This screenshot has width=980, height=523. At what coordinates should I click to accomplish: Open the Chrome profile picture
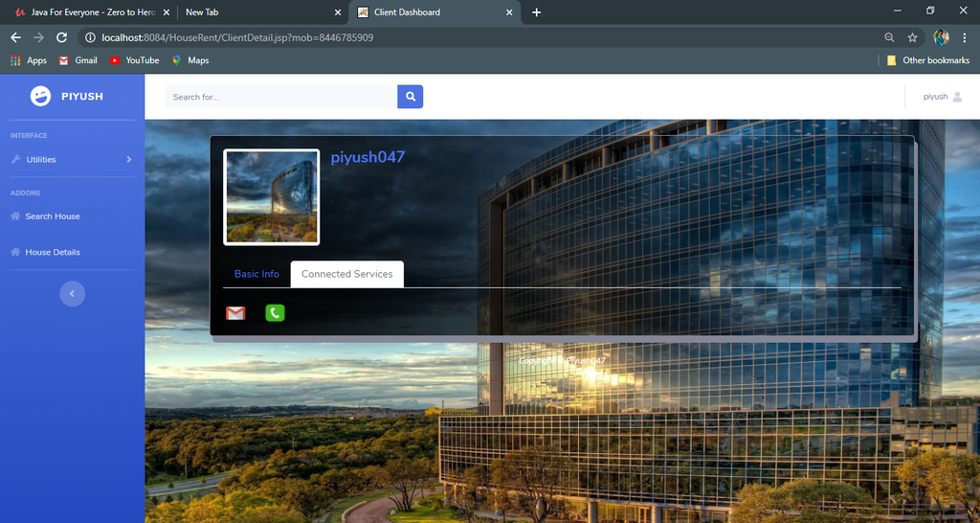[942, 37]
